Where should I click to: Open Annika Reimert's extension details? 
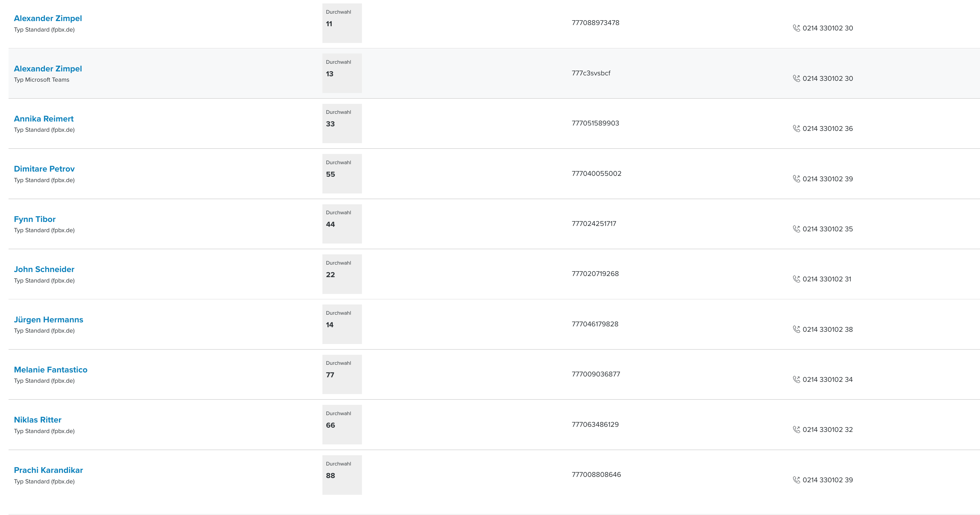(x=44, y=119)
